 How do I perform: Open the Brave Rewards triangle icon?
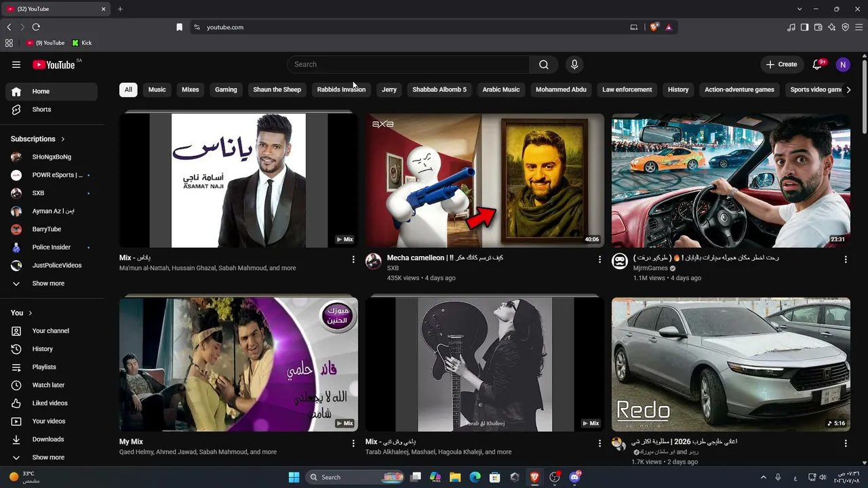669,27
